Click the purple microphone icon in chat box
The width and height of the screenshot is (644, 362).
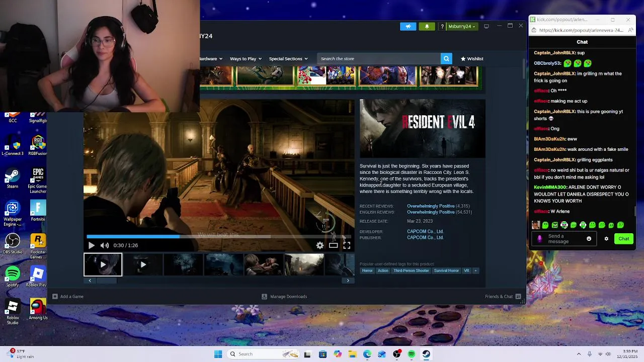click(x=540, y=239)
